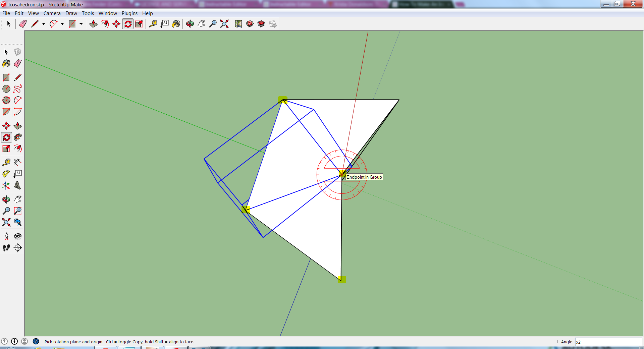Open the Edit menu
The height and width of the screenshot is (349, 644).
[19, 13]
